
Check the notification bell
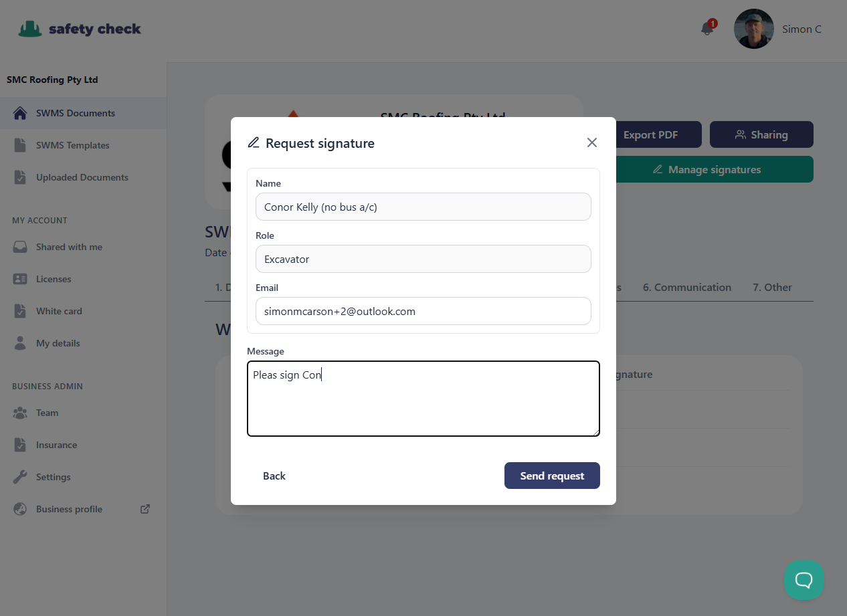[707, 29]
